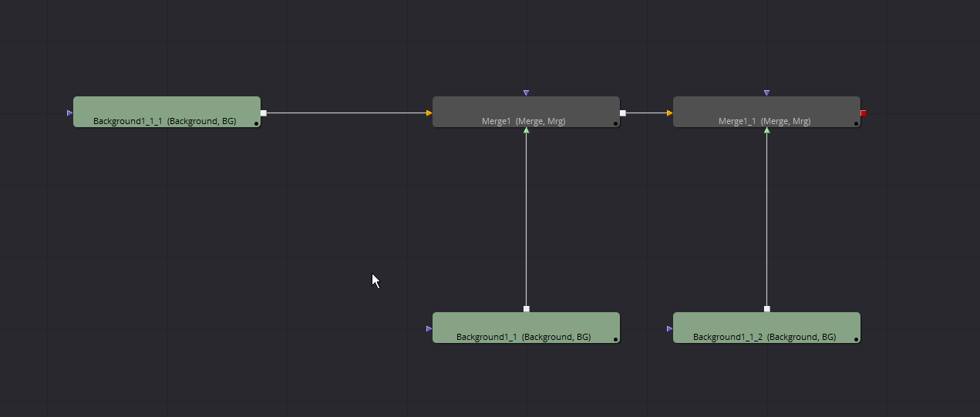This screenshot has height=417, width=980.
Task: Click the blue mask input above Merge1
Action: 527,92
